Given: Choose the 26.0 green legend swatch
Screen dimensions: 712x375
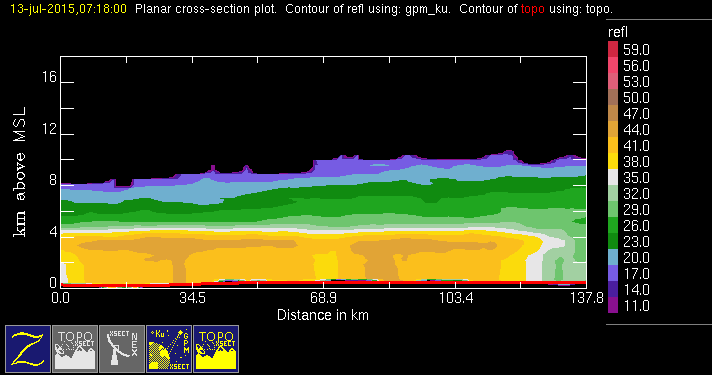Looking at the screenshot, I should (x=613, y=225).
